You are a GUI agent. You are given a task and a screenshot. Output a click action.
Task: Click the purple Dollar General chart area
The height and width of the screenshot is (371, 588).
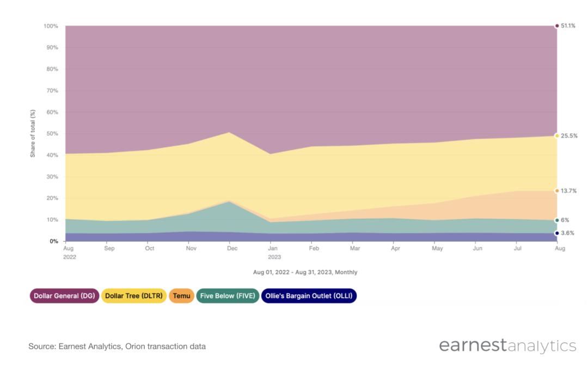click(311, 83)
